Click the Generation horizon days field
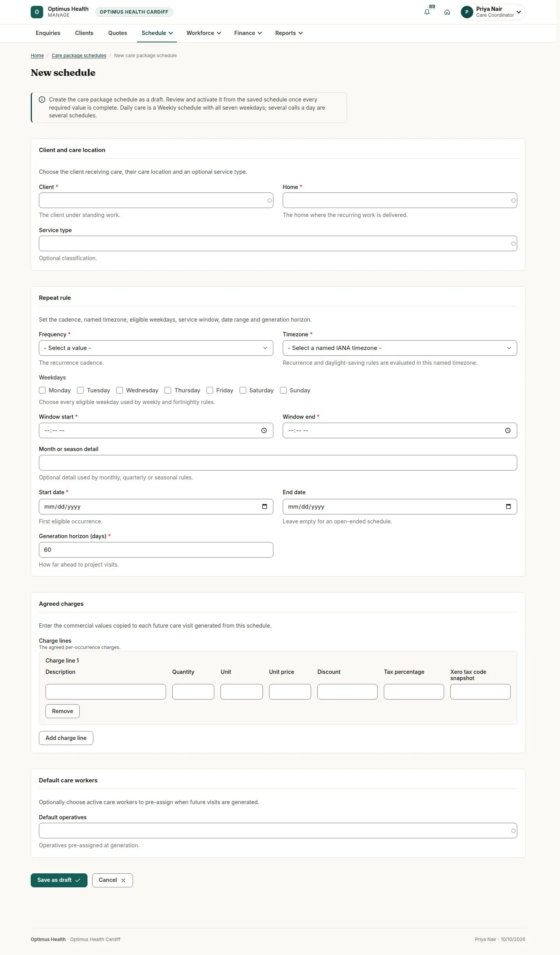The width and height of the screenshot is (560, 955). [x=156, y=550]
